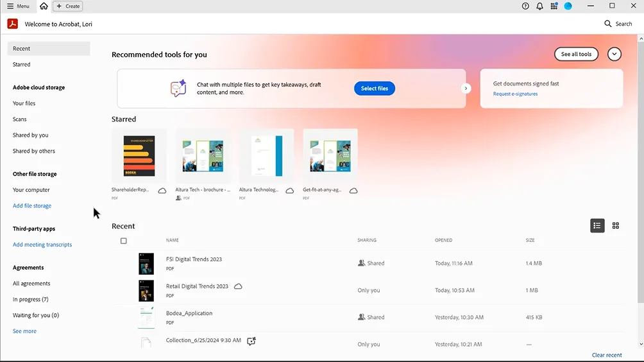Click the cloud icon beside Retail Digital Trends 2023
Viewport: 644px width, 362px height.
click(x=238, y=286)
